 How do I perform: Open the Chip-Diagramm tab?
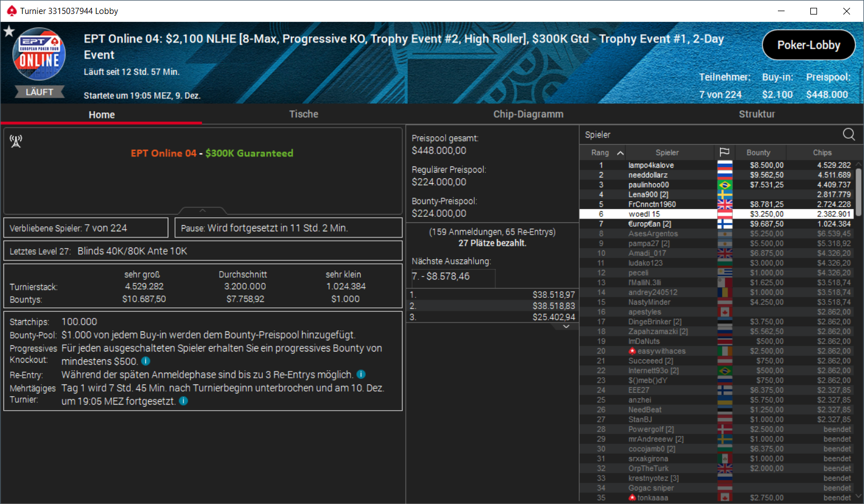tap(528, 114)
